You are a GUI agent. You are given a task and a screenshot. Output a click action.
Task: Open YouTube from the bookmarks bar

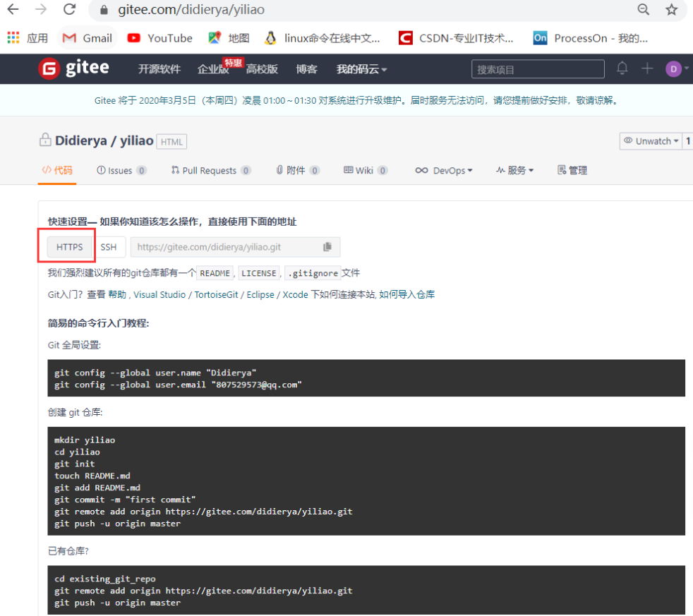(x=159, y=37)
